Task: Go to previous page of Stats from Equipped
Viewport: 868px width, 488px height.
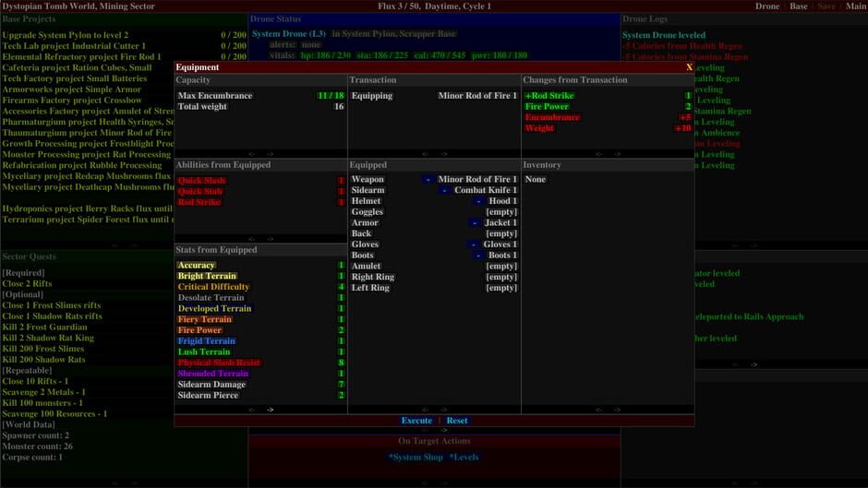Action: tap(252, 410)
